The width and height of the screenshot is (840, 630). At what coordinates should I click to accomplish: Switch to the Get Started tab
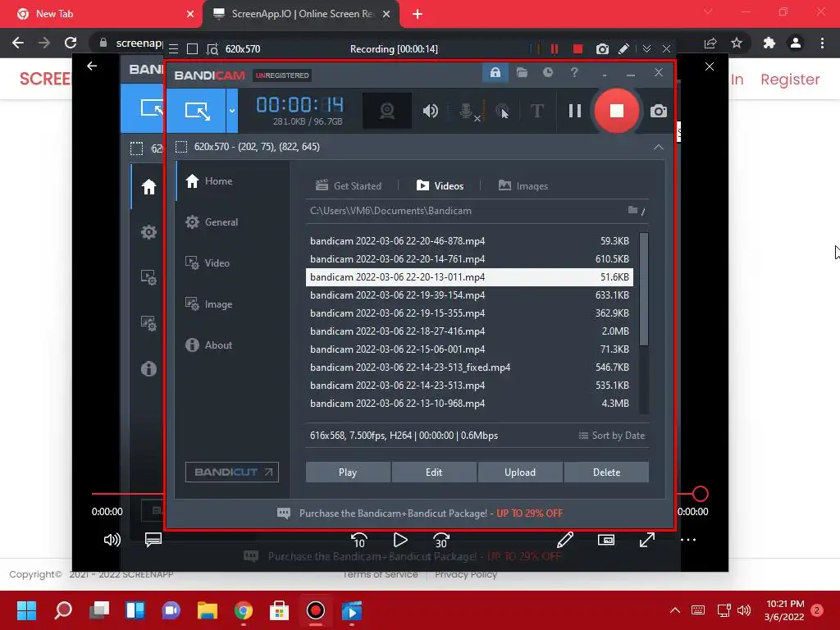click(348, 186)
